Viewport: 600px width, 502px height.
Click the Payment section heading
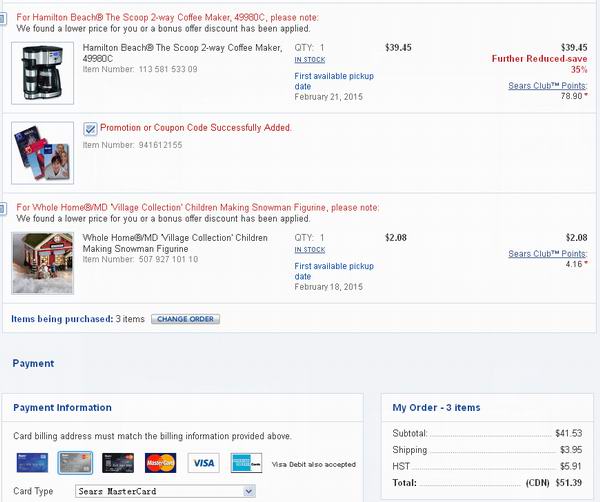(34, 364)
